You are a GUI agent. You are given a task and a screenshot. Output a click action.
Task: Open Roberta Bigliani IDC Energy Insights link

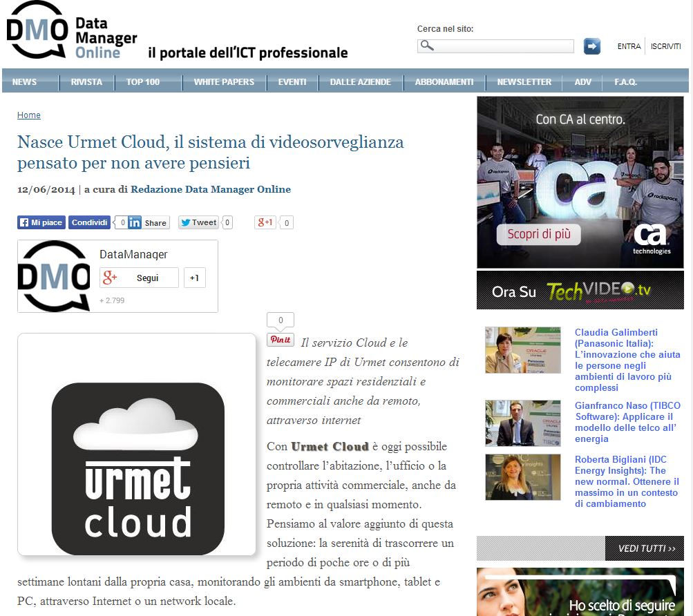627,481
